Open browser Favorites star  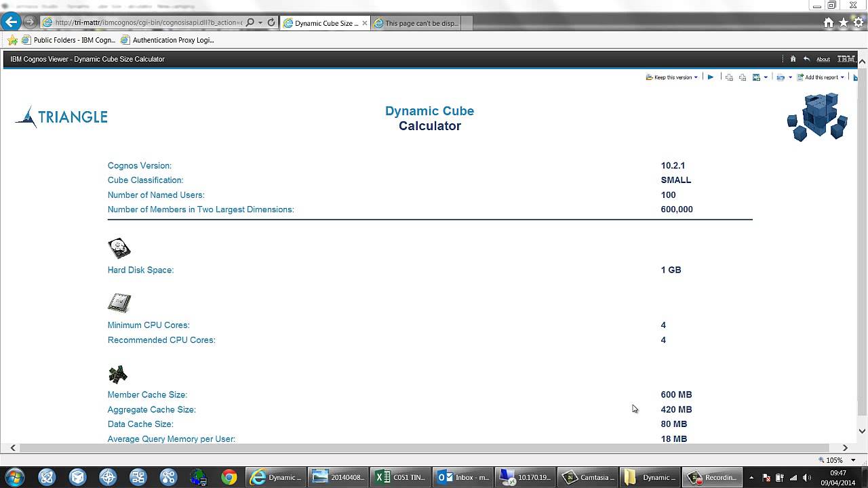click(843, 22)
